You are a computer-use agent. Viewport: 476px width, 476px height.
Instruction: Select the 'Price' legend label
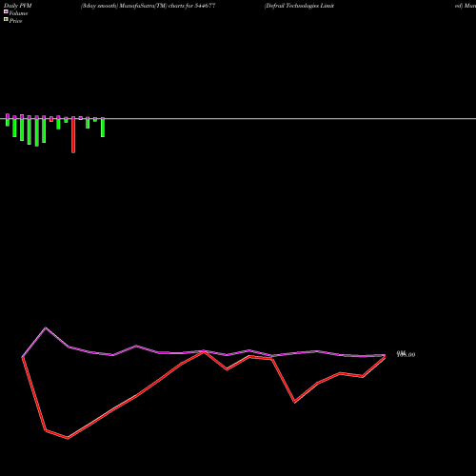(x=15, y=21)
